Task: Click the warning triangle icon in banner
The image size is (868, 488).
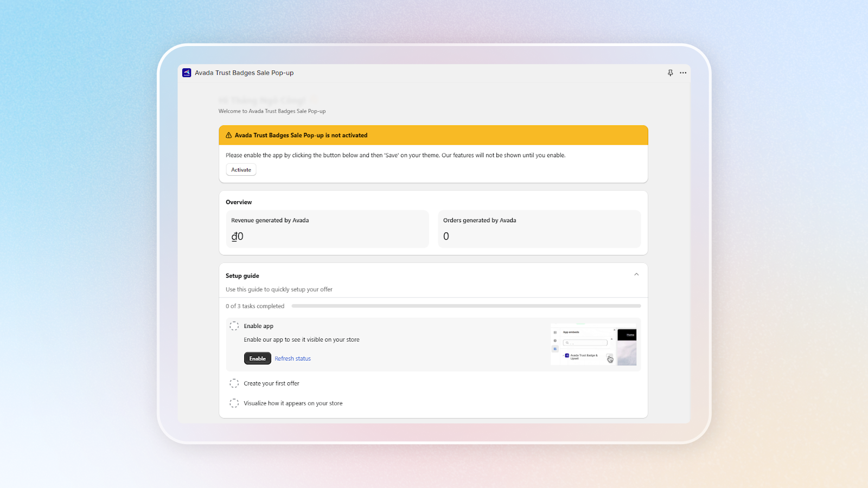Action: pyautogui.click(x=229, y=136)
